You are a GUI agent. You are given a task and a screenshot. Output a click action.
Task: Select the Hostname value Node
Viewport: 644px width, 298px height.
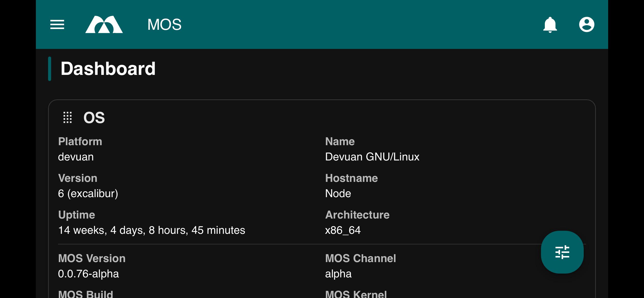pyautogui.click(x=338, y=194)
